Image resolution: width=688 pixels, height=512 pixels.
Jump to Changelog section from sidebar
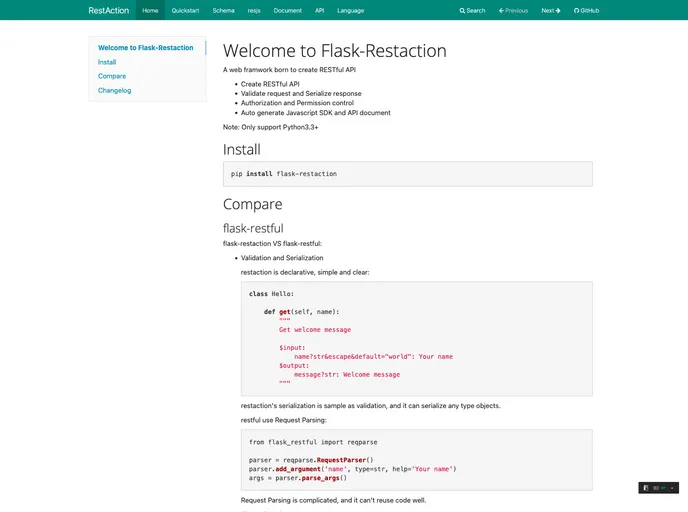[x=115, y=90]
